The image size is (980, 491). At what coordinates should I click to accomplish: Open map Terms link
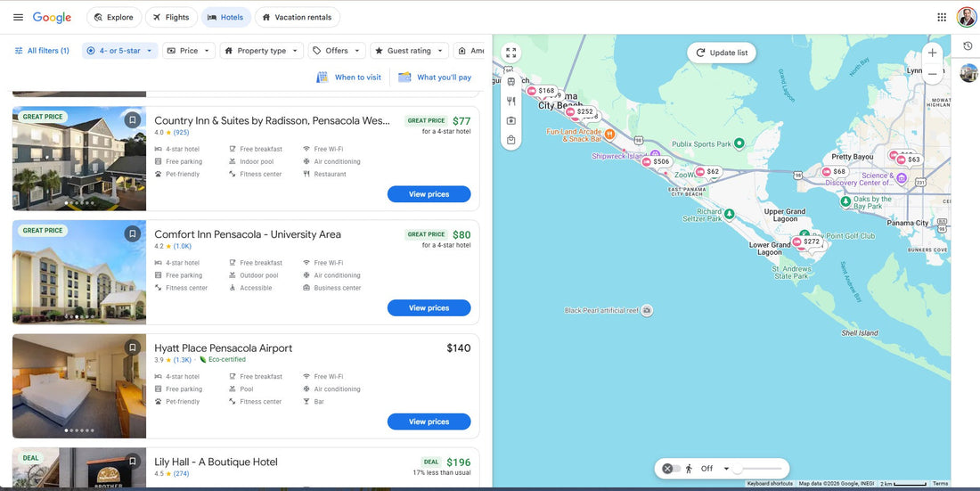pos(940,484)
